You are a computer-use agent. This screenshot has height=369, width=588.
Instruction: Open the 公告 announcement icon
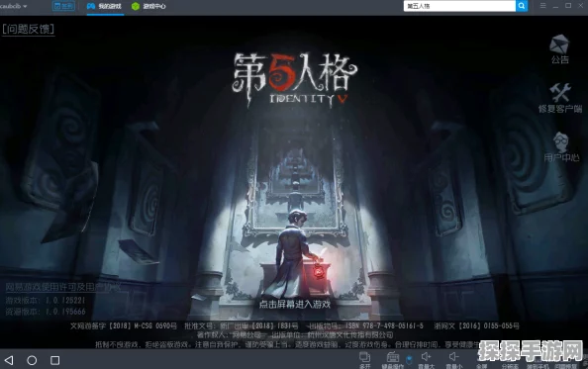coord(559,49)
